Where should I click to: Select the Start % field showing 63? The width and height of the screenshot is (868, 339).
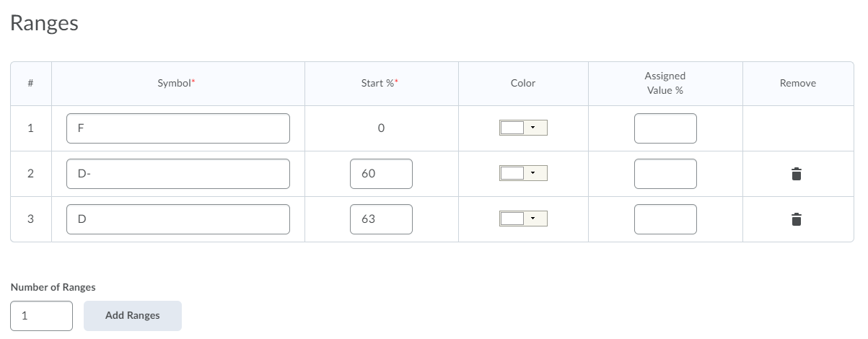[381, 219]
